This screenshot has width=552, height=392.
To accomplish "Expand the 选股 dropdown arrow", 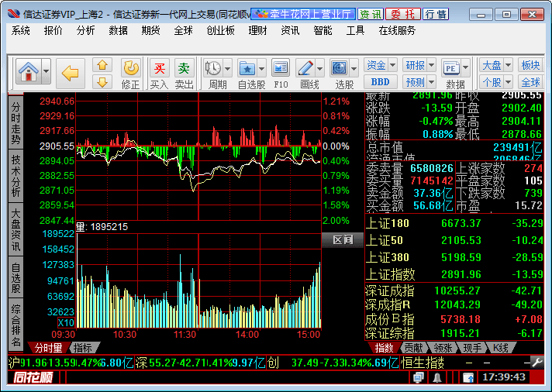I will [x=354, y=68].
